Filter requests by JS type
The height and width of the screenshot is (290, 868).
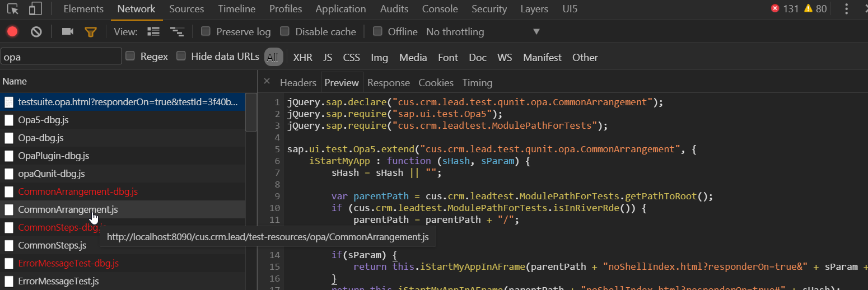pos(328,57)
